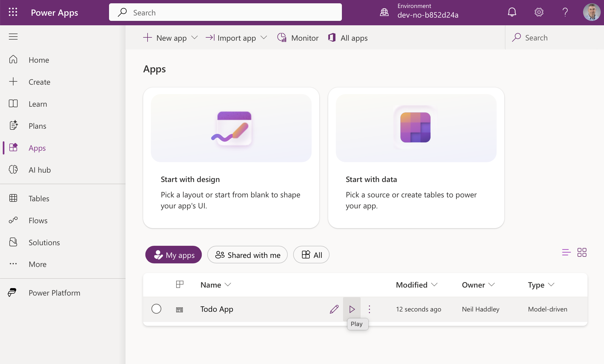This screenshot has width=604, height=364.
Task: Open the Type column filter menu
Action: (541, 285)
